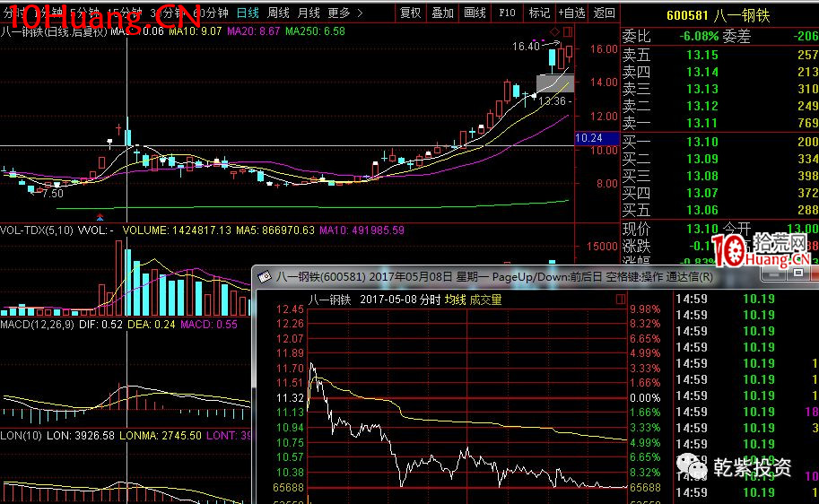Add stock with the +自选 button

tap(571, 13)
